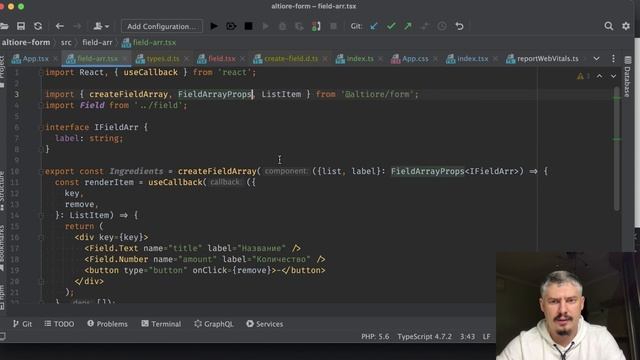Open the user profile dropdown in toolbar

101,26
